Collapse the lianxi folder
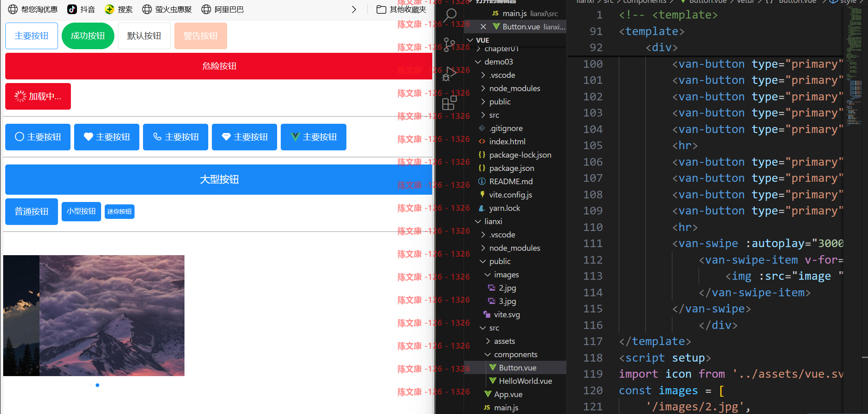The image size is (868, 414). [x=478, y=221]
